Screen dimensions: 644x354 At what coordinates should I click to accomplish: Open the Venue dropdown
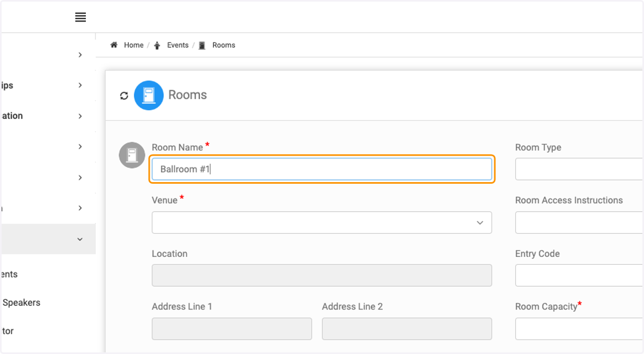(x=322, y=222)
